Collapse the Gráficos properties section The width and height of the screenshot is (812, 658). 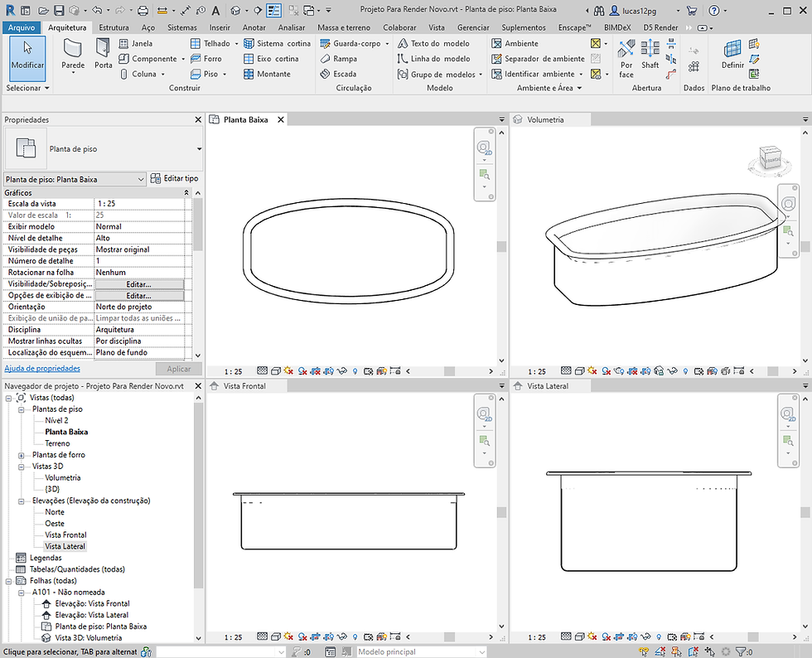click(186, 193)
